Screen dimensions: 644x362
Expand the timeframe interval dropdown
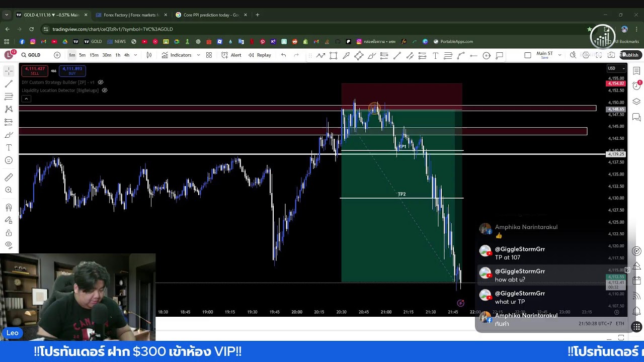click(135, 55)
